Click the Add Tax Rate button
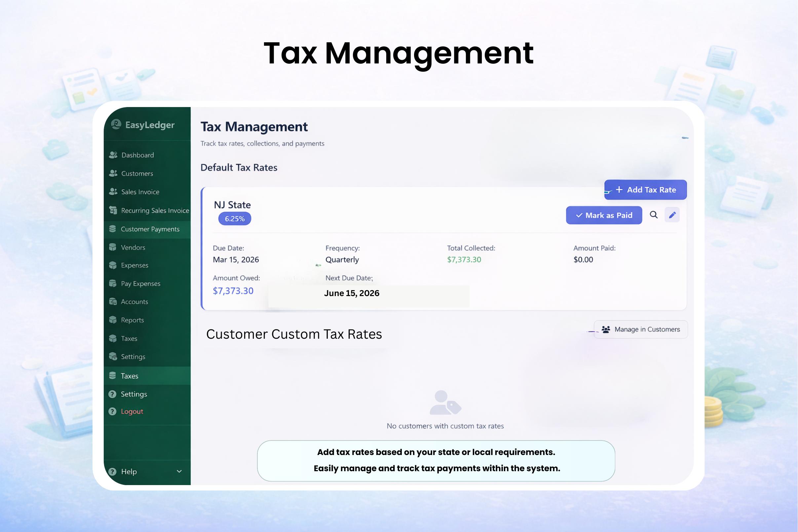Viewport: 798px width, 532px height. click(x=645, y=190)
